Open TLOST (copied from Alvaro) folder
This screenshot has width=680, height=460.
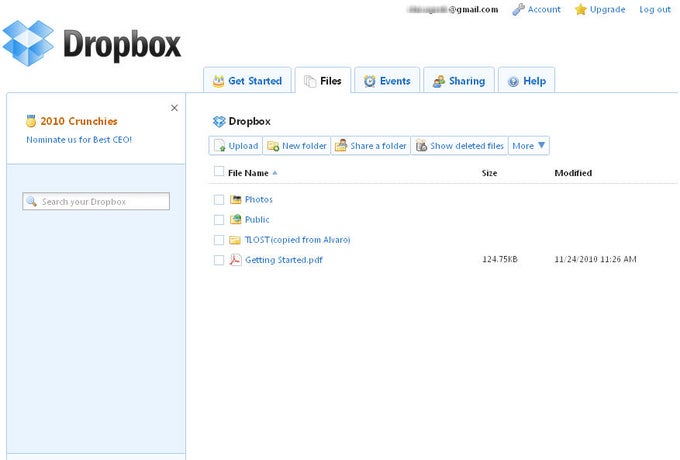tap(298, 239)
